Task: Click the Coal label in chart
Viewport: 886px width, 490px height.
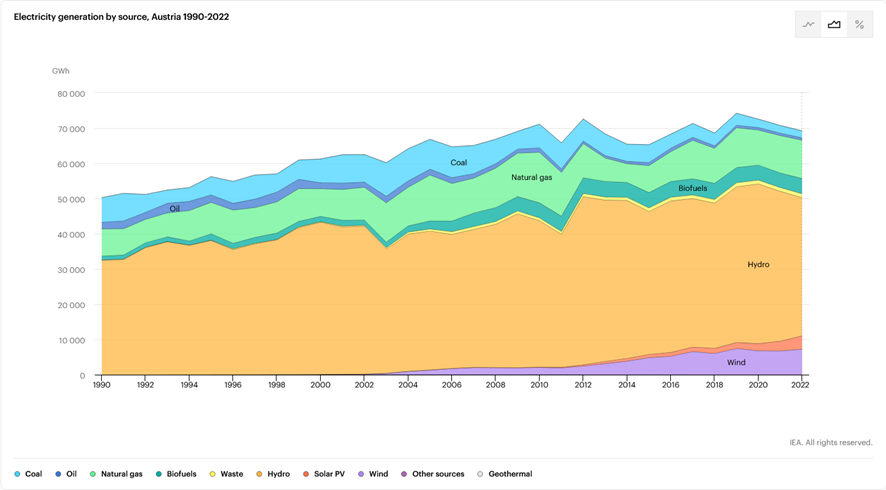Action: click(458, 162)
